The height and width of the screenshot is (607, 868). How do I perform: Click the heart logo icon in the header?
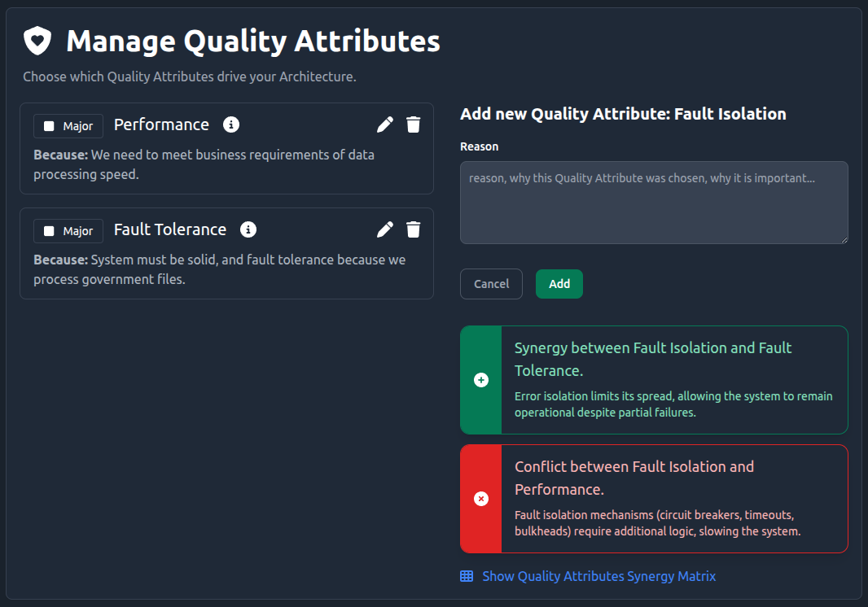[x=37, y=40]
